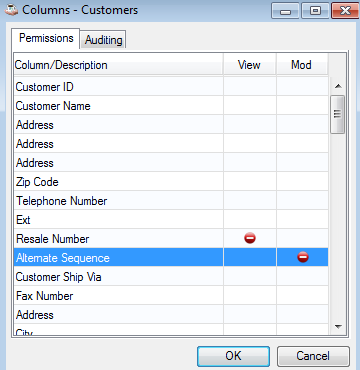Toggle View permission for Customer ID
The image size is (360, 370).
pyautogui.click(x=250, y=87)
